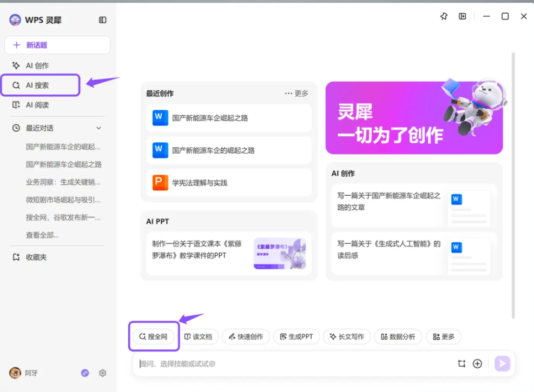Viewport: 534px width, 392px height.
Task: Open conversation 国产新能源车企的崛起...
Action: tap(63, 147)
